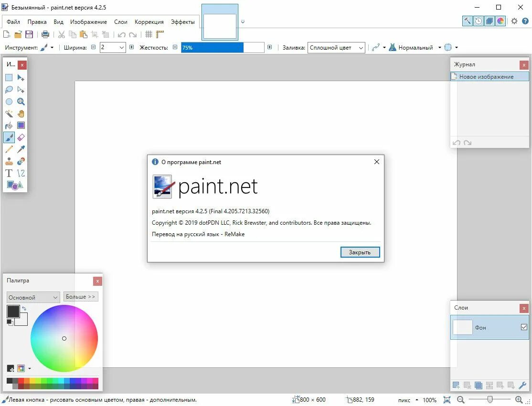Toggle the History window button
The height and width of the screenshot is (406, 532).
[479, 21]
